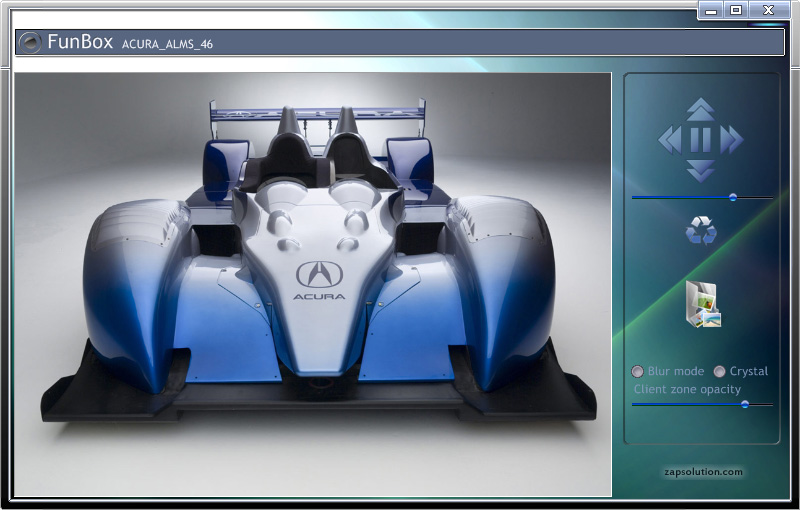800x510 pixels.
Task: Click the Acura car image display
Action: click(313, 285)
